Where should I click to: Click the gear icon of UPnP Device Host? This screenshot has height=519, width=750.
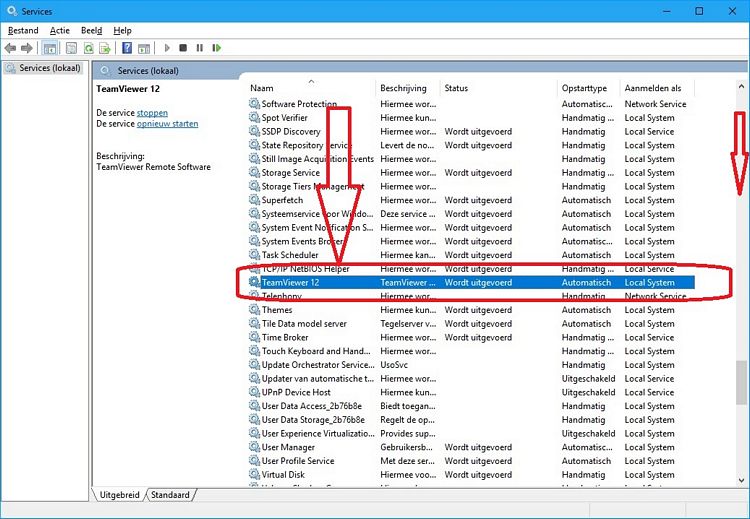coord(254,392)
